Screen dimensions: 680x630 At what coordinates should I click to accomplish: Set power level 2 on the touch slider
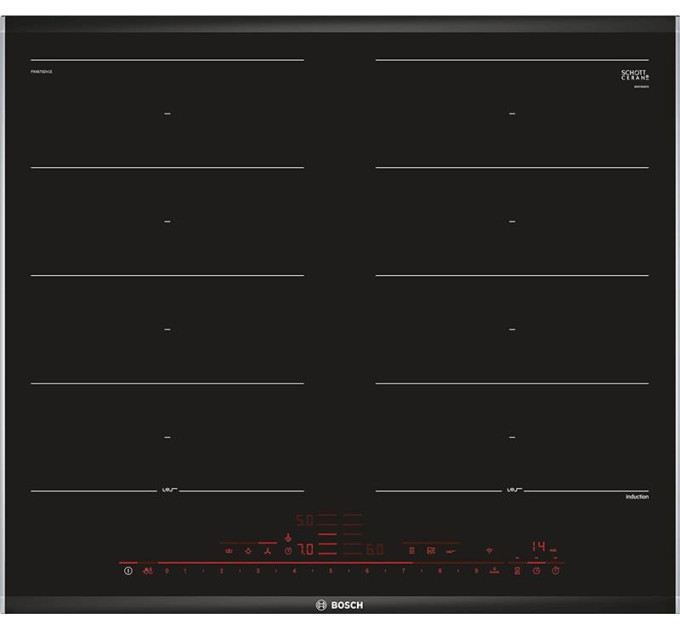coord(222,571)
